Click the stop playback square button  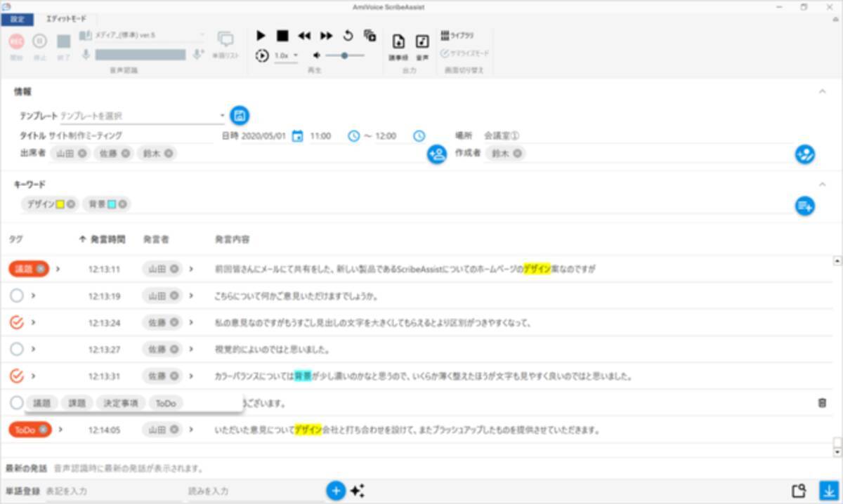tap(282, 36)
